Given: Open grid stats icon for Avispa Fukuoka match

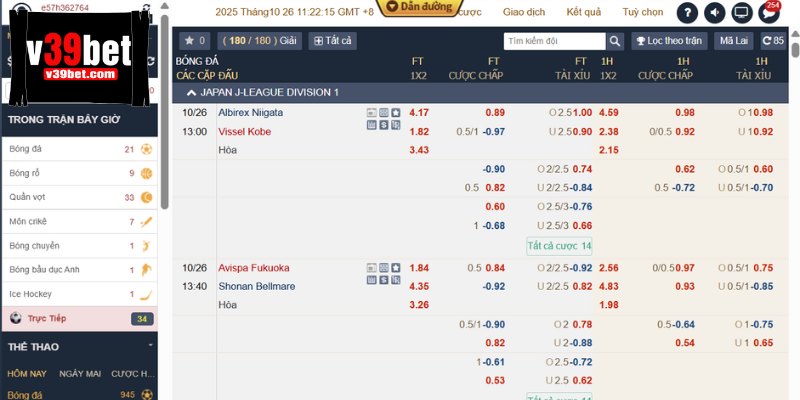Looking at the screenshot, I should [x=384, y=268].
